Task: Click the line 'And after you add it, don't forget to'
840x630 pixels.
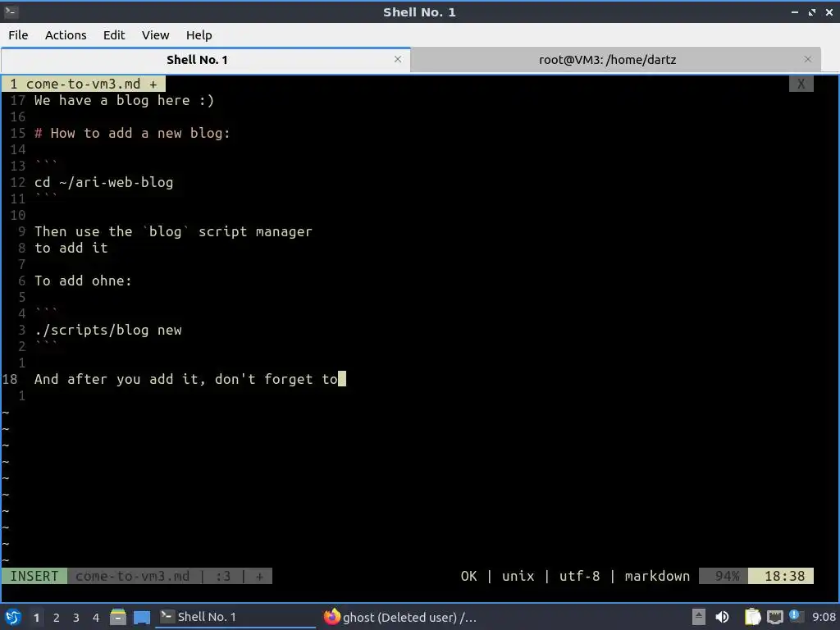Action: (x=186, y=379)
